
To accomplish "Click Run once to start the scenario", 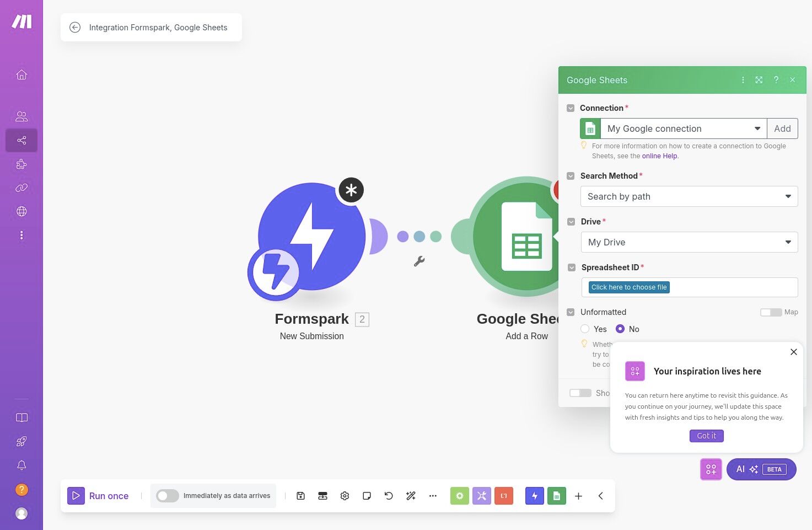I will tap(99, 496).
